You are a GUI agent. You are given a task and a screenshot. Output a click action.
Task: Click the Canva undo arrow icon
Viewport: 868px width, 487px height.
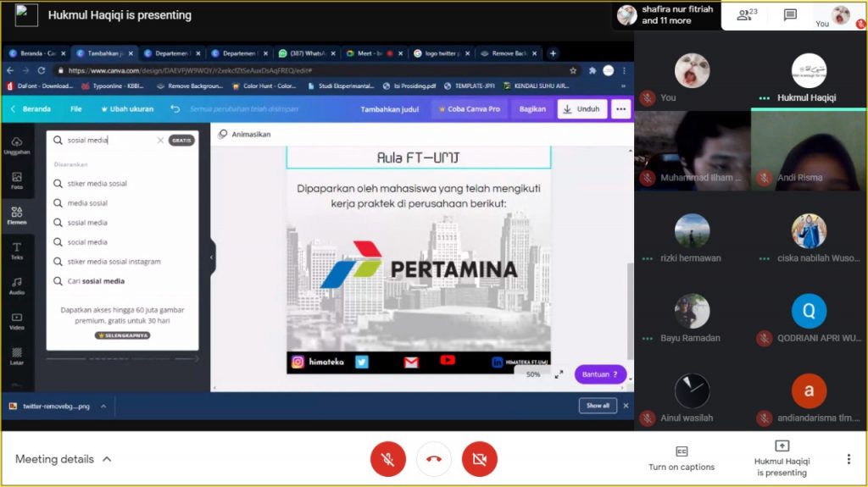click(175, 109)
